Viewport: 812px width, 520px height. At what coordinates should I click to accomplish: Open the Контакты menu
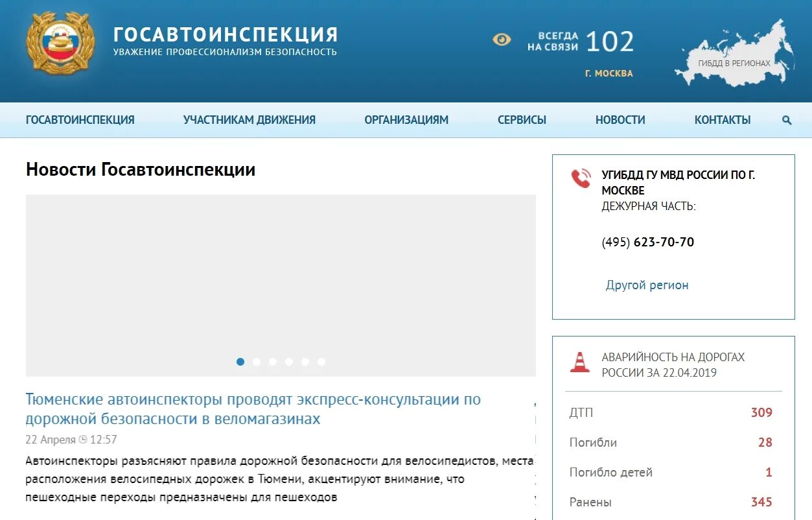(723, 120)
